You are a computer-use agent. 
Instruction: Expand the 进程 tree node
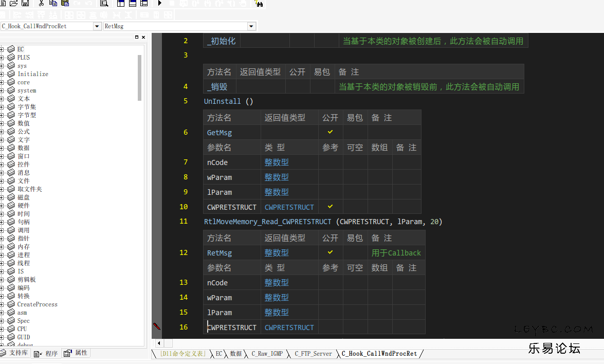pos(2,254)
